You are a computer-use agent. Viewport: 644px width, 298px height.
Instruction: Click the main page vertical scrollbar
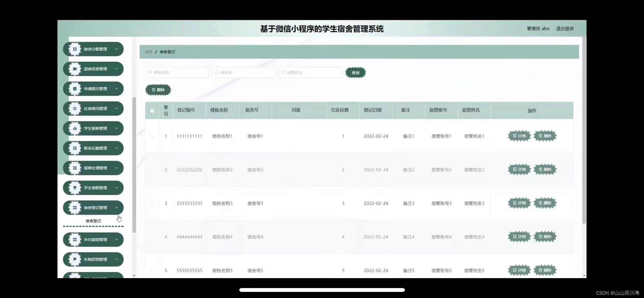584,130
